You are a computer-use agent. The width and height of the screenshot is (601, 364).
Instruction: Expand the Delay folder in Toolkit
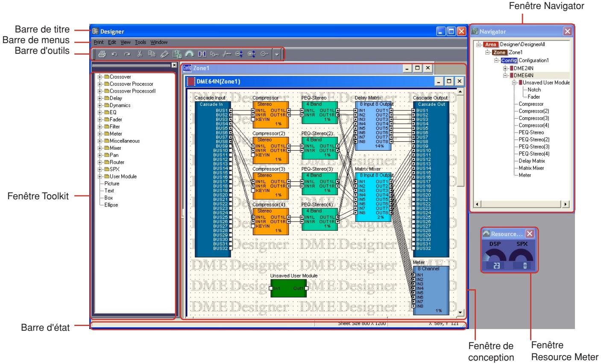pyautogui.click(x=100, y=98)
